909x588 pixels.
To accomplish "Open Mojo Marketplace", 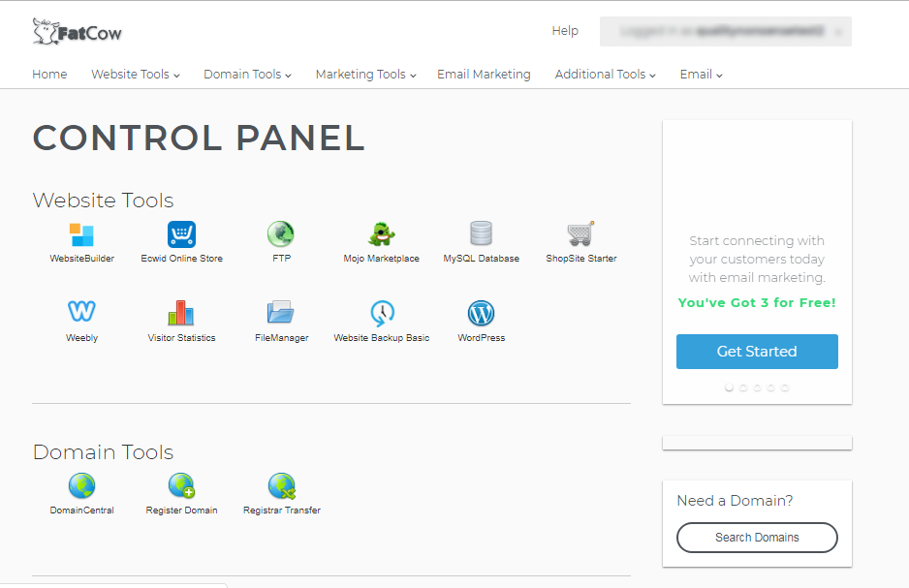I will point(382,234).
